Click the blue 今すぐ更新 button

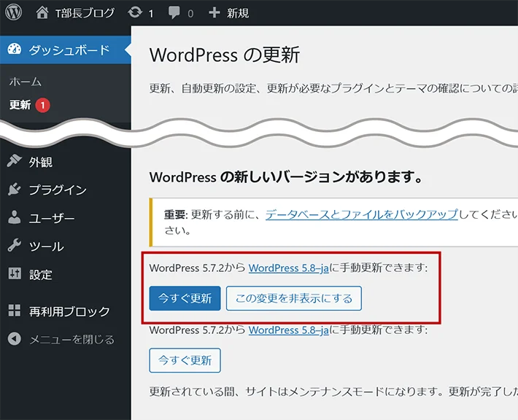pyautogui.click(x=185, y=298)
